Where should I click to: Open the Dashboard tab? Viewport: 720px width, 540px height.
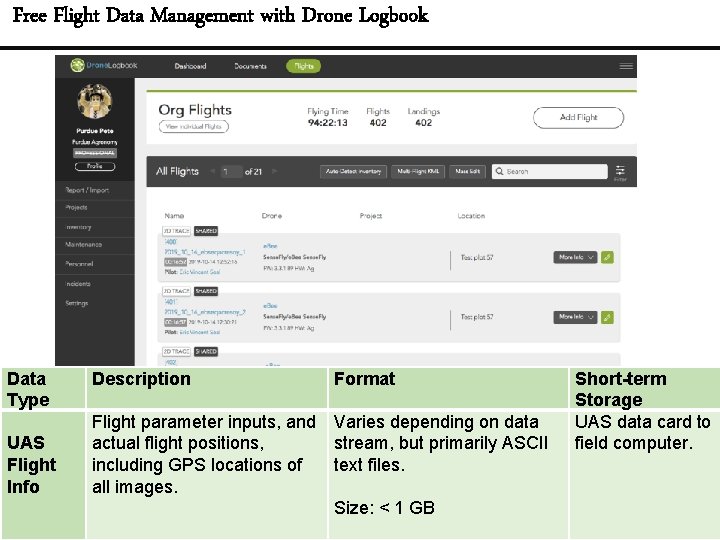190,66
